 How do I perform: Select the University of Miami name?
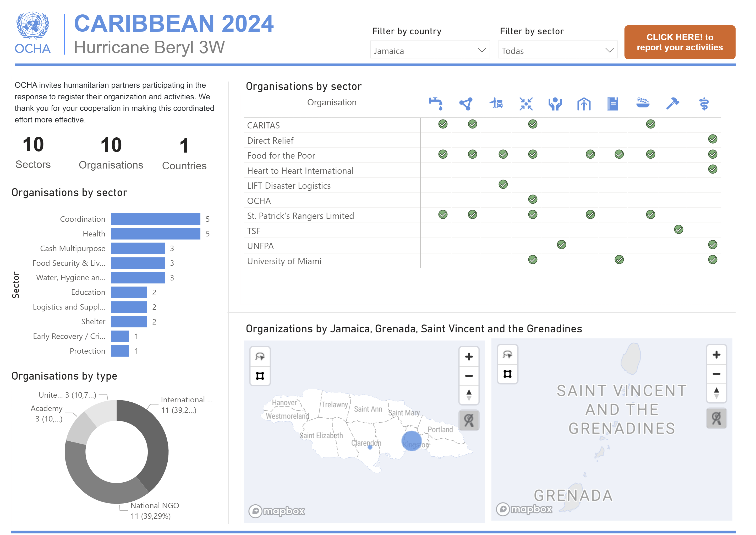(x=284, y=261)
